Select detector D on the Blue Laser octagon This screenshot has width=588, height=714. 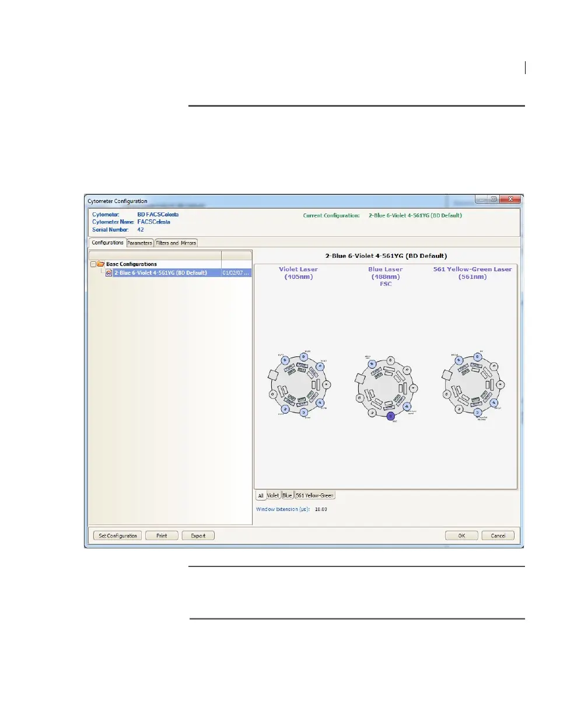click(390, 360)
